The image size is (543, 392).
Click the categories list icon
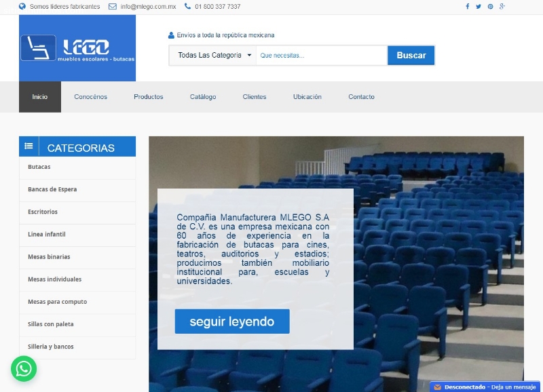[x=29, y=146]
